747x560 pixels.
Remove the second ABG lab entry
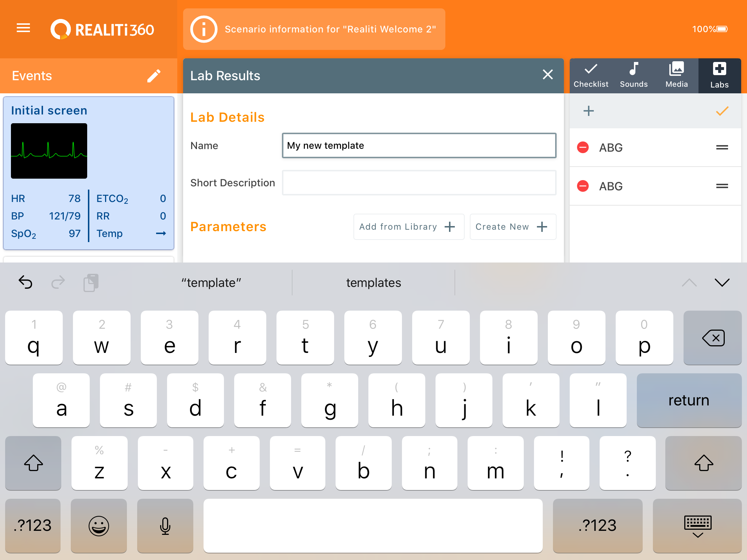tap(583, 186)
